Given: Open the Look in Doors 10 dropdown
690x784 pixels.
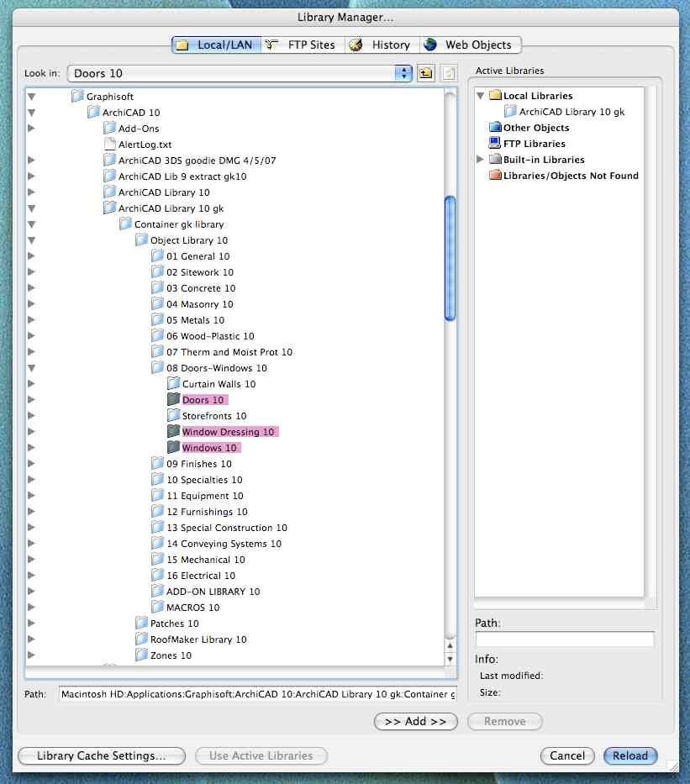Looking at the screenshot, I should [240, 73].
